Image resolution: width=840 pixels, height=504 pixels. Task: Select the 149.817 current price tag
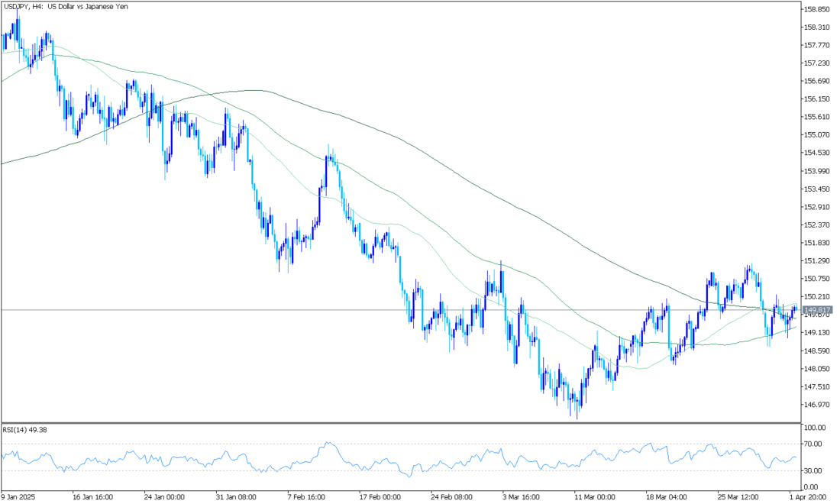pos(816,310)
